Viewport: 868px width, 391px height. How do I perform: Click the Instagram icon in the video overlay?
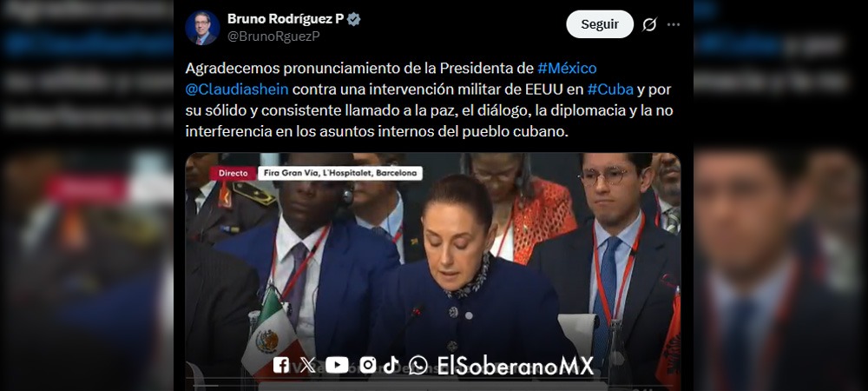(x=368, y=365)
